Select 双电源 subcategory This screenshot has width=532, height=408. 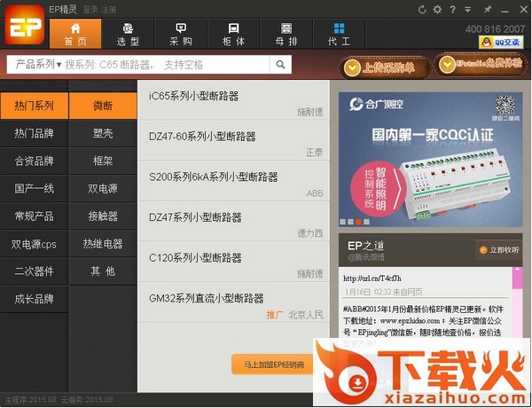point(103,188)
